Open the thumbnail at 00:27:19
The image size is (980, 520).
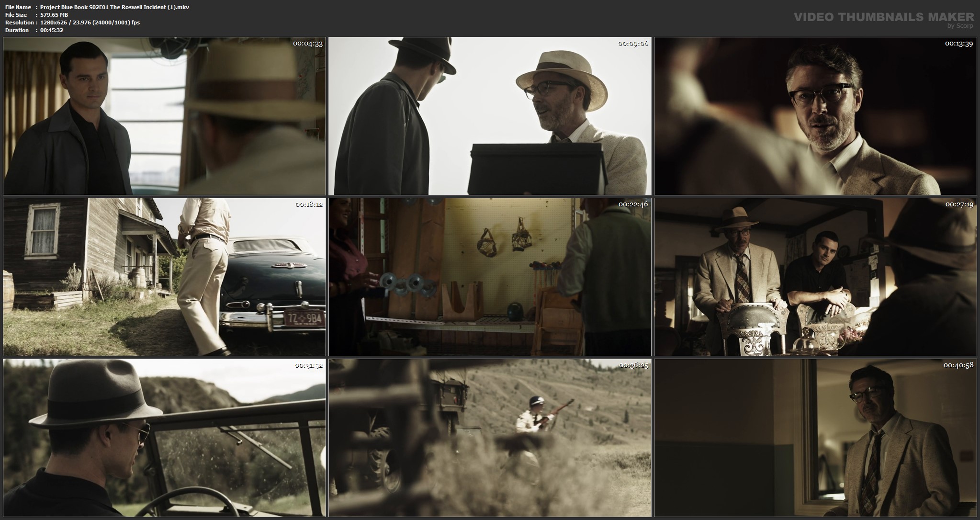pos(815,277)
